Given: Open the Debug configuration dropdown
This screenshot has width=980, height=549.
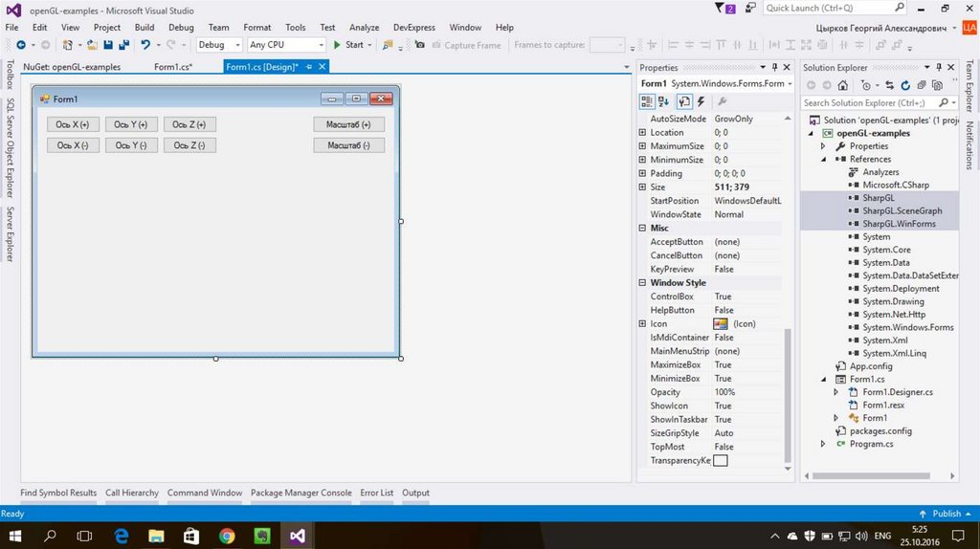Looking at the screenshot, I should [217, 45].
